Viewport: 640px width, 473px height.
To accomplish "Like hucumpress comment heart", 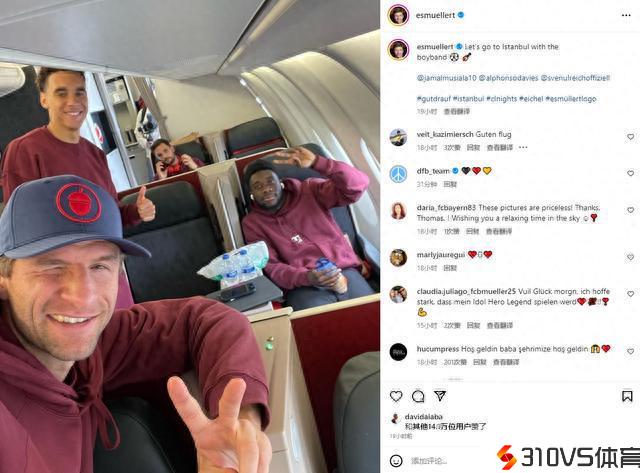I will pos(631,351).
